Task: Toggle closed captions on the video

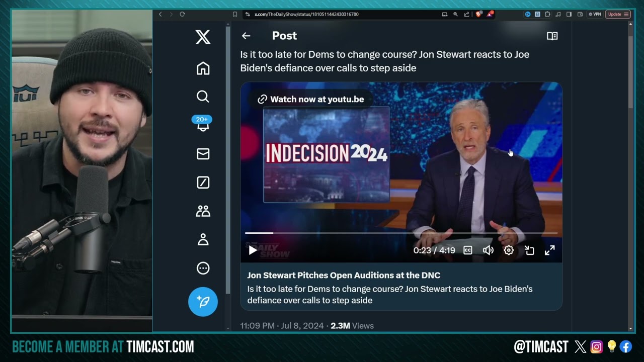Action: 468,250
